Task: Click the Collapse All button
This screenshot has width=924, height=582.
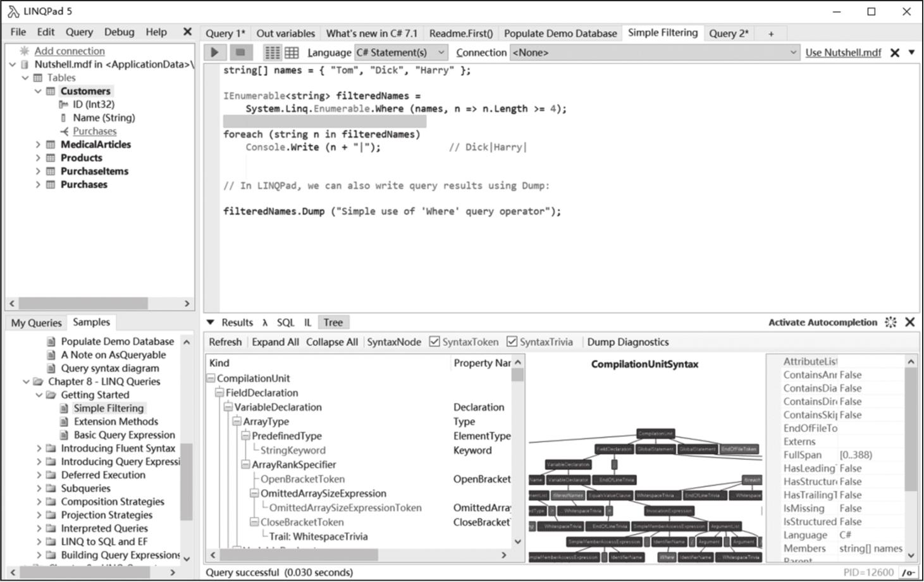Action: 331,342
